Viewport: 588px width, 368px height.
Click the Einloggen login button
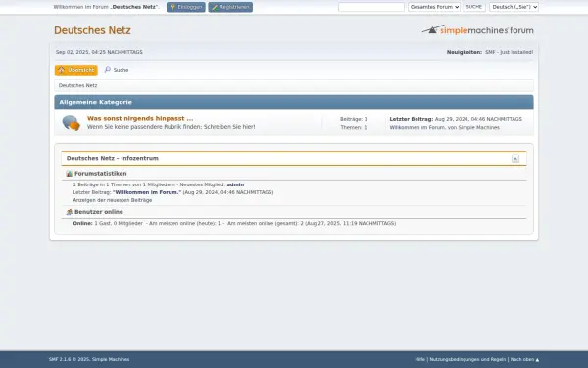[x=186, y=7]
